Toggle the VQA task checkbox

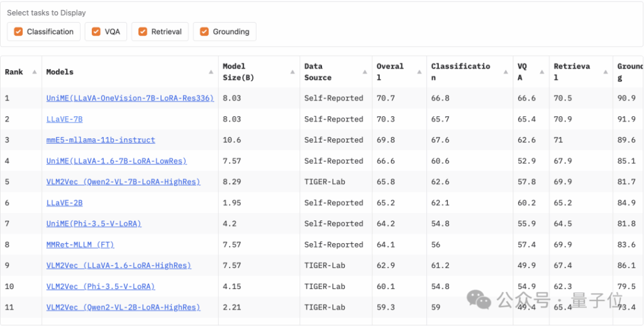click(x=96, y=31)
